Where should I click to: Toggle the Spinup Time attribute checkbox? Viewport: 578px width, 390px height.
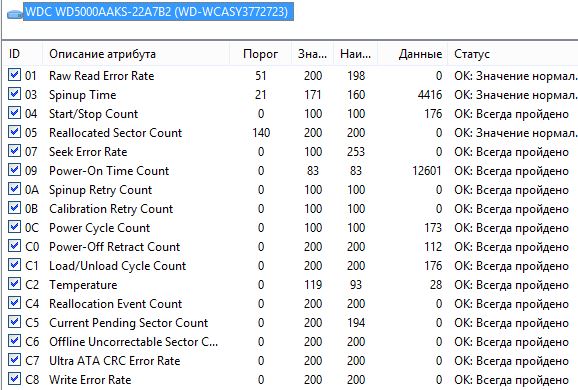coord(14,94)
